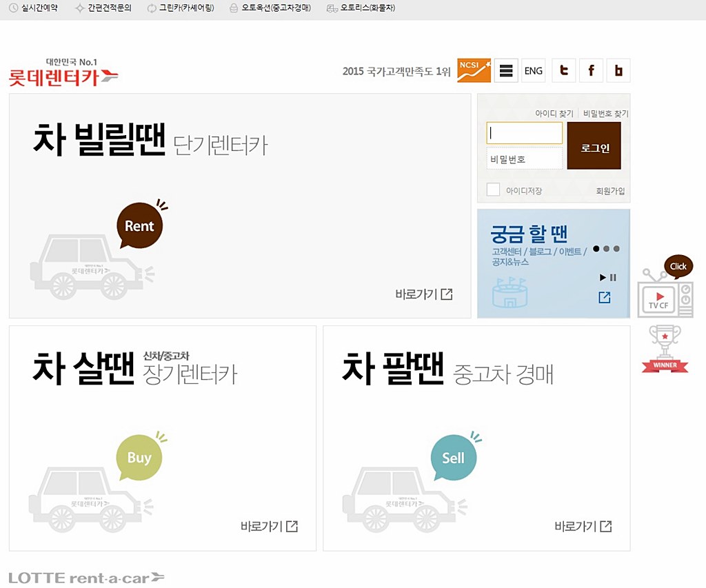Focus the user ID input field
The image size is (706, 588).
coord(525,133)
